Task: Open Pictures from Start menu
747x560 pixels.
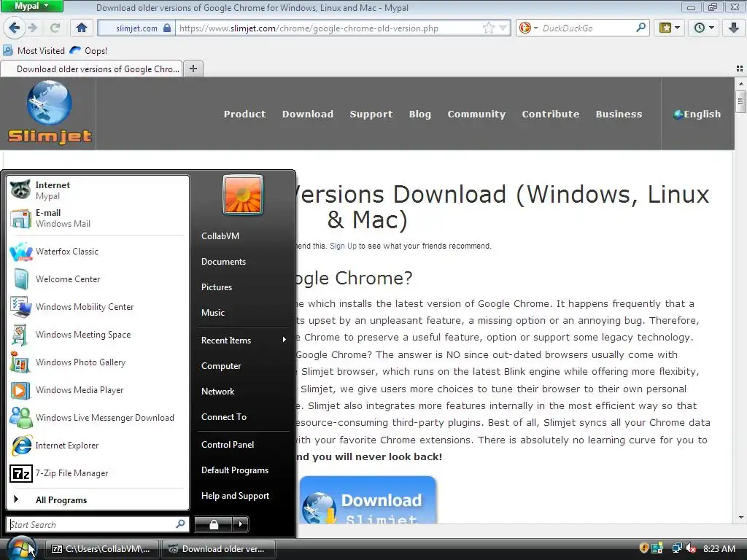Action: pos(243,287)
